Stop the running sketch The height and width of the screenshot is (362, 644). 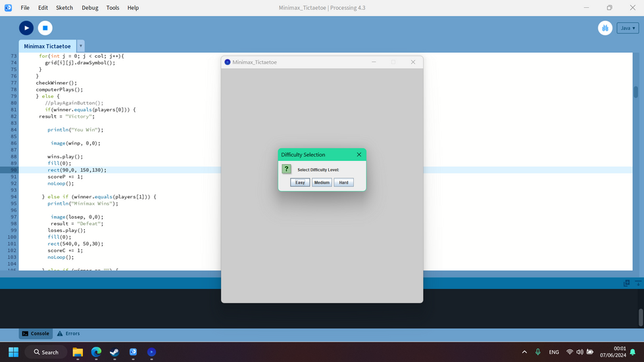point(45,28)
